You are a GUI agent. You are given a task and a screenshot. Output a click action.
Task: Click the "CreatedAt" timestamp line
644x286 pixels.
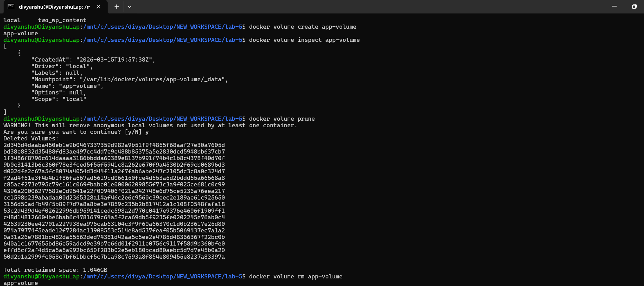click(93, 60)
